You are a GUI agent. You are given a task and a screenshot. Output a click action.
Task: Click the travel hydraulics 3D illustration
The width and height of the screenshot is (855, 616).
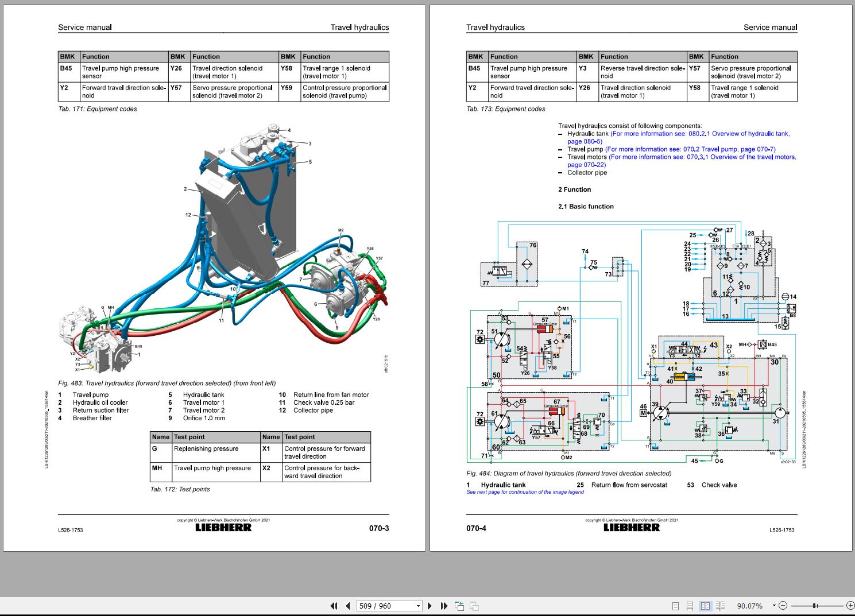coord(224,247)
